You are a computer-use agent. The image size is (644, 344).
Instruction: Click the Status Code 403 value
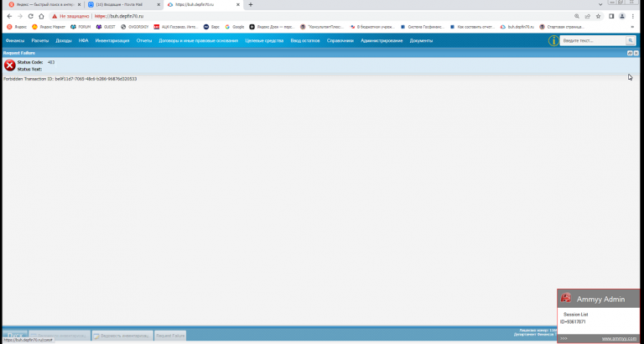point(51,62)
